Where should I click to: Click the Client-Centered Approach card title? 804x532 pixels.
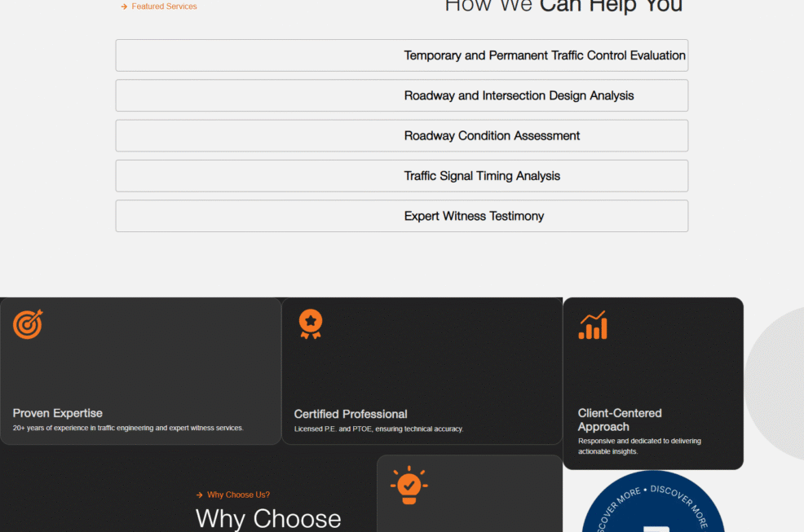click(620, 420)
